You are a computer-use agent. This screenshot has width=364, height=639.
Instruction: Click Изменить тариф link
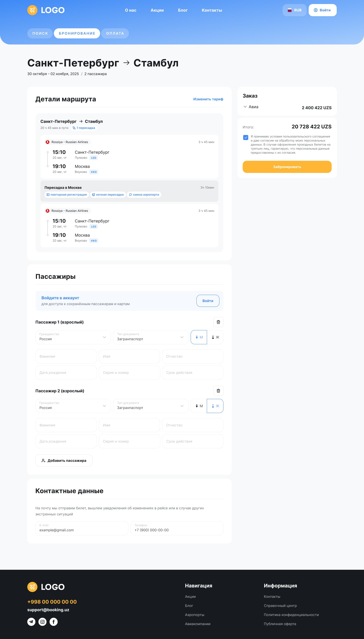[208, 99]
